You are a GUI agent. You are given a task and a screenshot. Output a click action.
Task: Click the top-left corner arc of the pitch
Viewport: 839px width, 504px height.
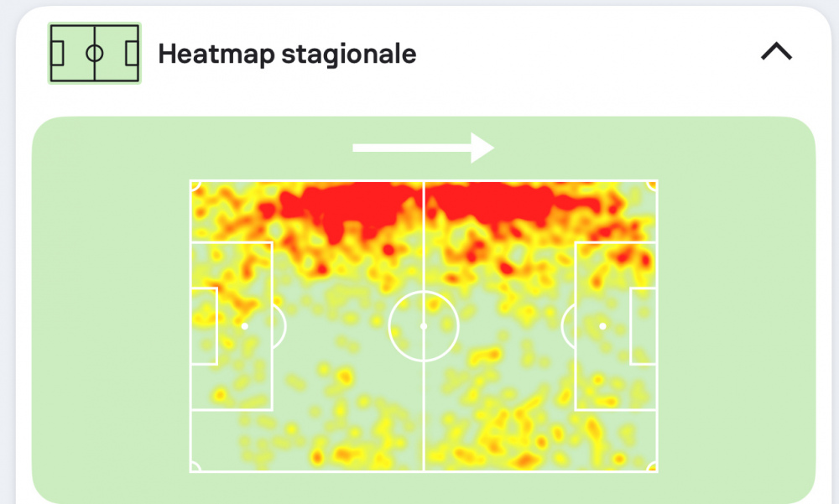coord(195,185)
